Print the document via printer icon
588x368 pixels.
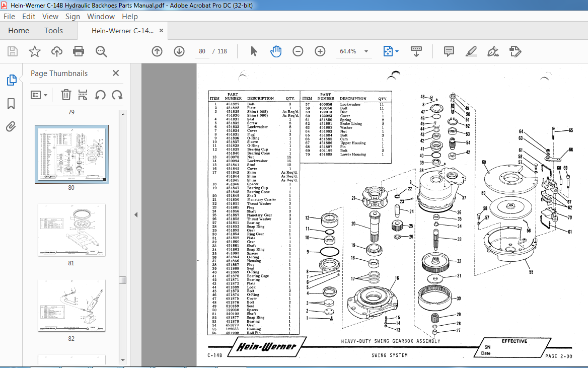pyautogui.click(x=79, y=51)
